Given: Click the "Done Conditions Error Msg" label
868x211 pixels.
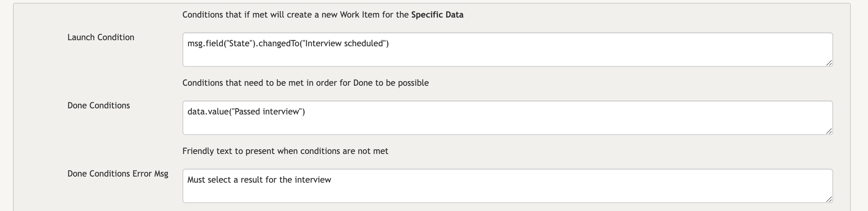Looking at the screenshot, I should click(118, 174).
